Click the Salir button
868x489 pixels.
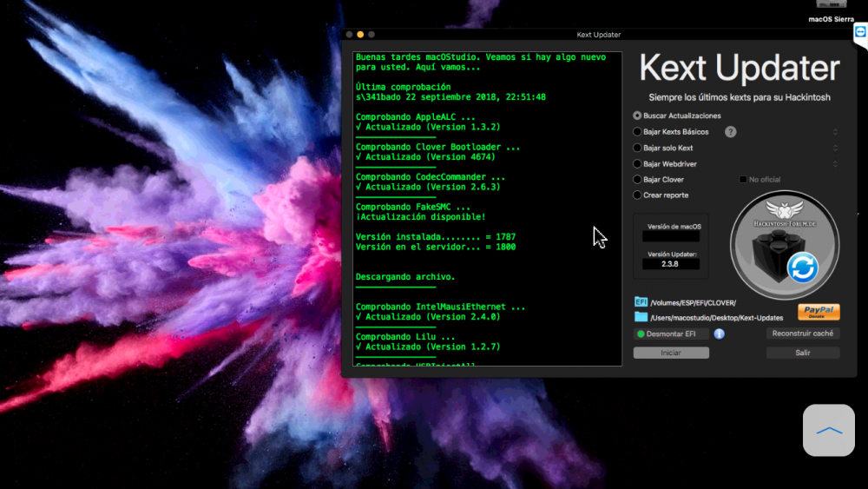[803, 353]
